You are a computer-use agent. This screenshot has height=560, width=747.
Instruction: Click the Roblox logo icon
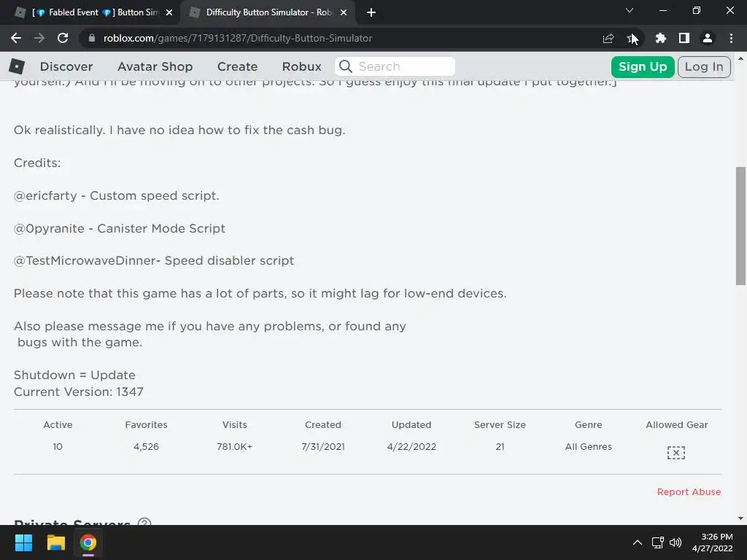tap(17, 66)
